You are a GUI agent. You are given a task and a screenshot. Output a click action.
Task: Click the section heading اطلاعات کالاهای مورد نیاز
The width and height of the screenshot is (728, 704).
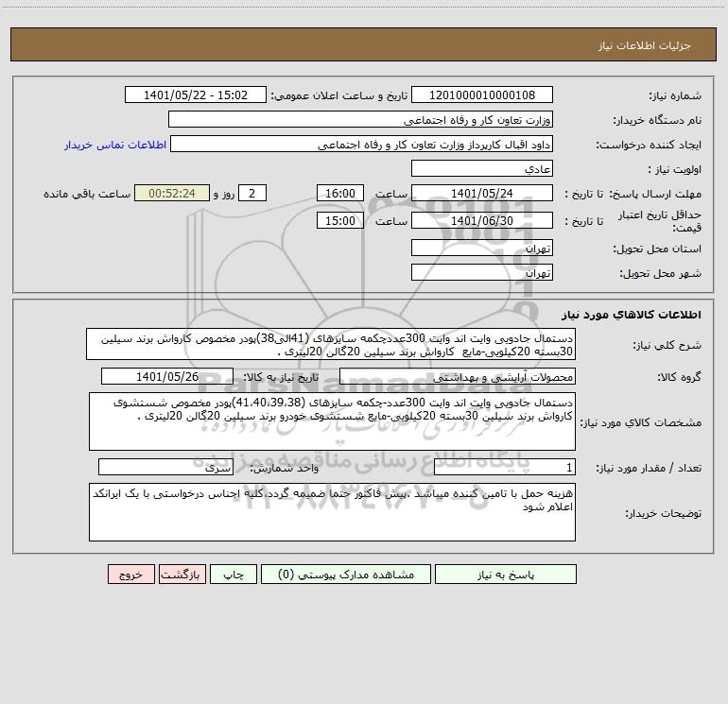(631, 315)
